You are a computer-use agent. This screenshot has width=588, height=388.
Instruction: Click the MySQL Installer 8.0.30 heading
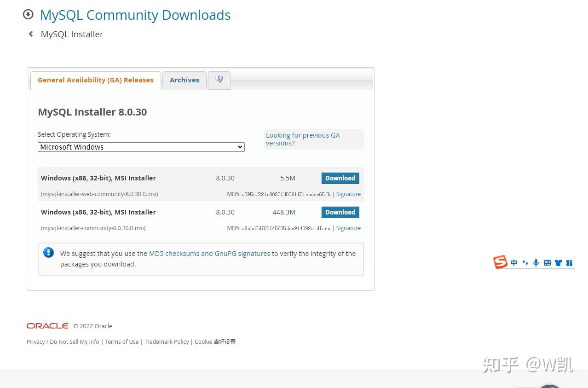click(x=92, y=112)
